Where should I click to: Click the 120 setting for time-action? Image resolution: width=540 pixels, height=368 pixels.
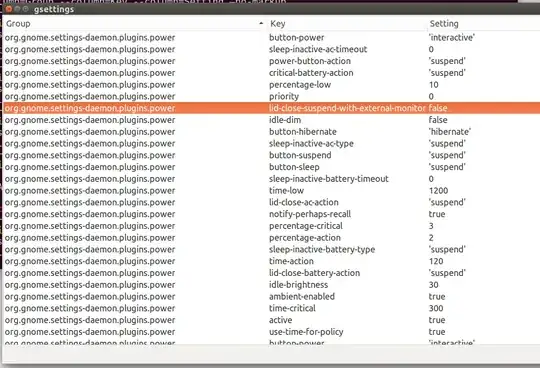[436, 261]
